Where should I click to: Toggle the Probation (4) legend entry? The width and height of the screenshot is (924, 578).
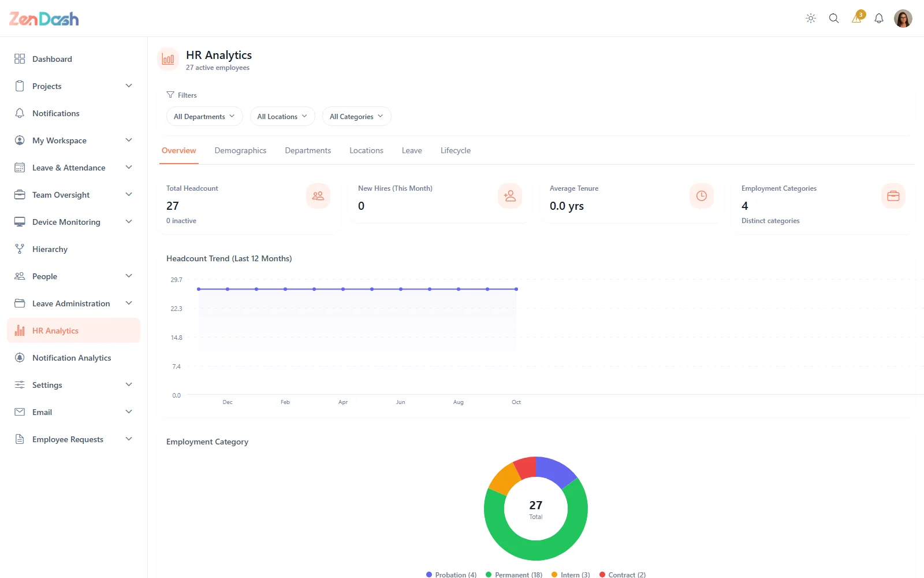451,575
